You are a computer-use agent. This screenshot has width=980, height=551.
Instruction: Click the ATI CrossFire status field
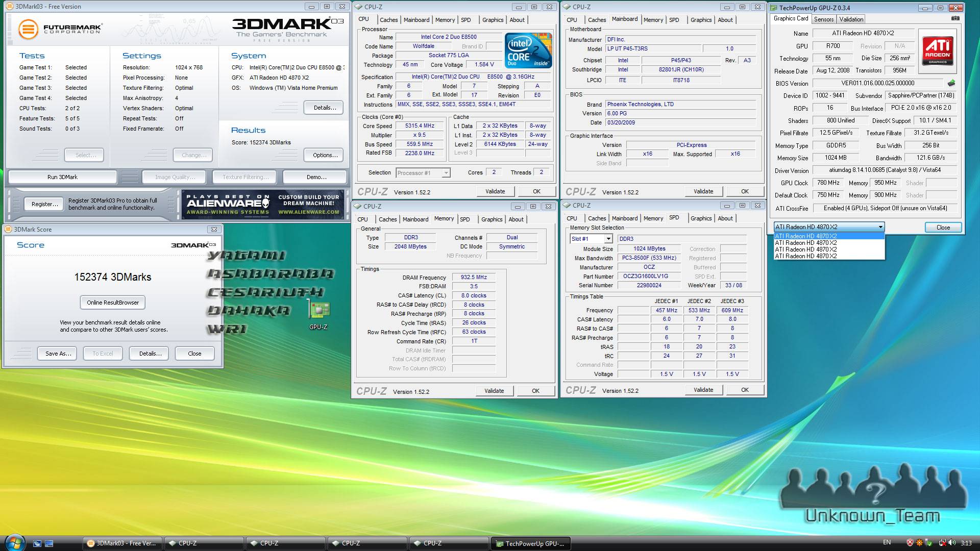point(885,208)
